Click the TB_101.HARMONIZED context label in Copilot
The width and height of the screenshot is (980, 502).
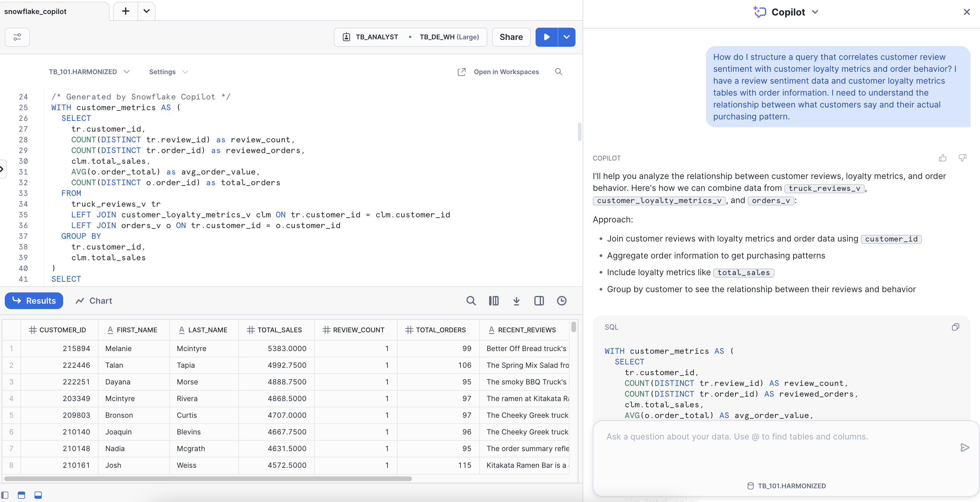[786, 486]
